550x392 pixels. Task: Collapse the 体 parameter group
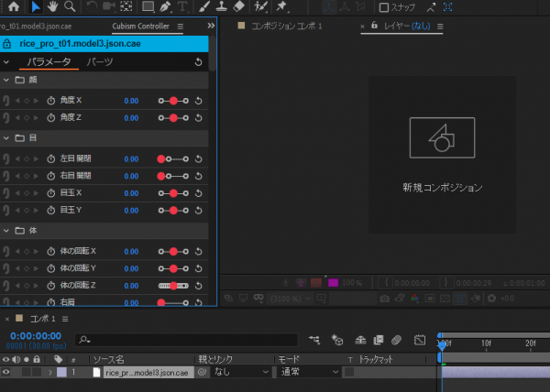(6, 231)
